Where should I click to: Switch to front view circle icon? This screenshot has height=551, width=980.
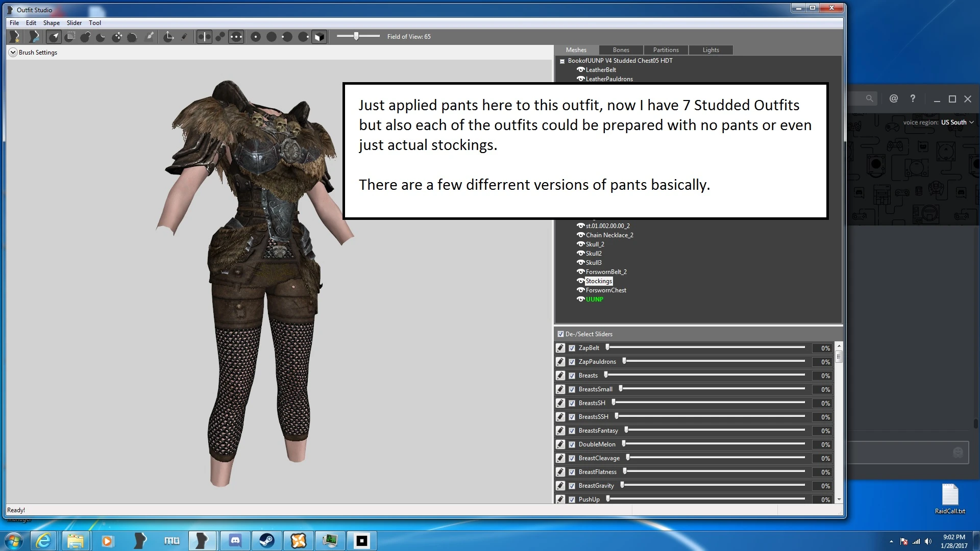point(256,37)
